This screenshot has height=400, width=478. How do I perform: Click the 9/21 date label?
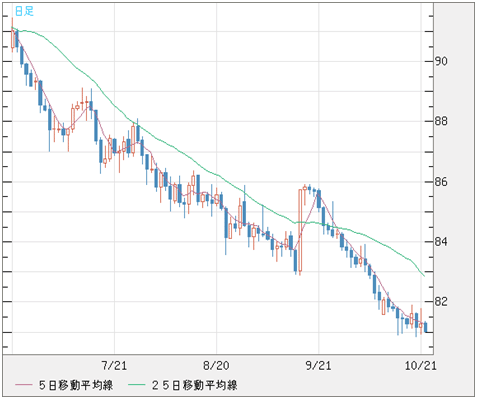(x=318, y=366)
